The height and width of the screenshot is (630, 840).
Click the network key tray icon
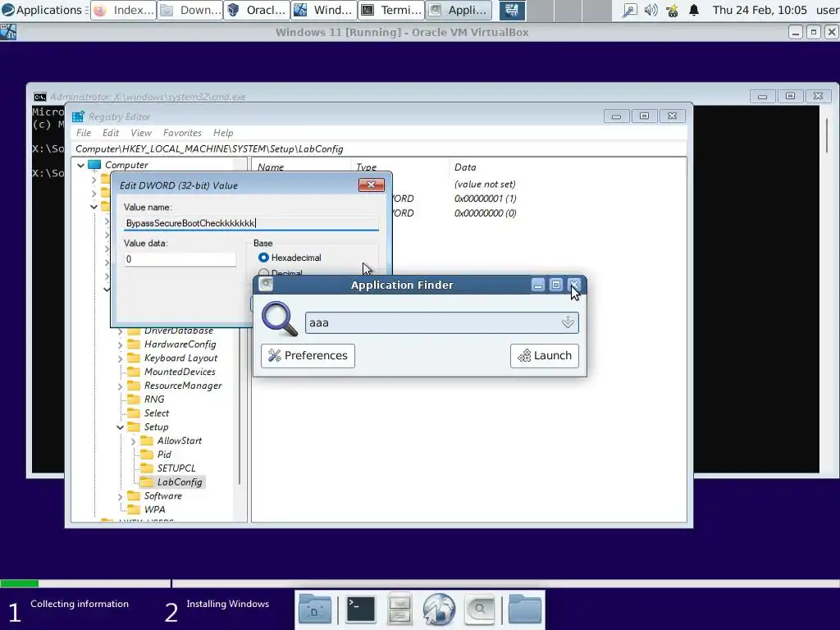pos(629,10)
